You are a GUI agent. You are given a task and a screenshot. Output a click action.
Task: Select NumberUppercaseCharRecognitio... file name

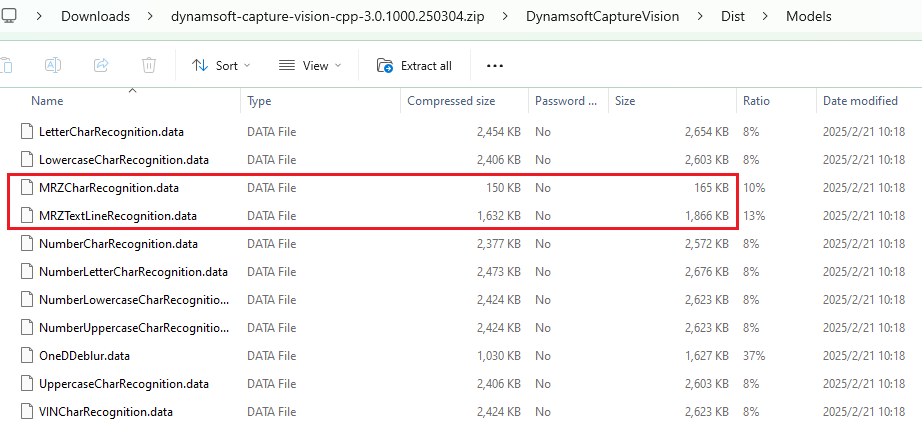pyautogui.click(x=135, y=328)
